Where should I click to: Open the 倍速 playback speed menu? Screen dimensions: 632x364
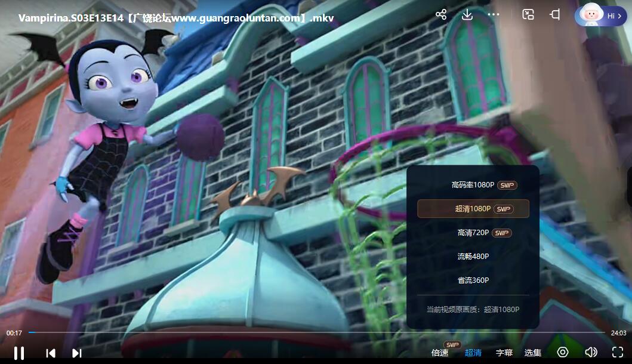[x=440, y=353]
